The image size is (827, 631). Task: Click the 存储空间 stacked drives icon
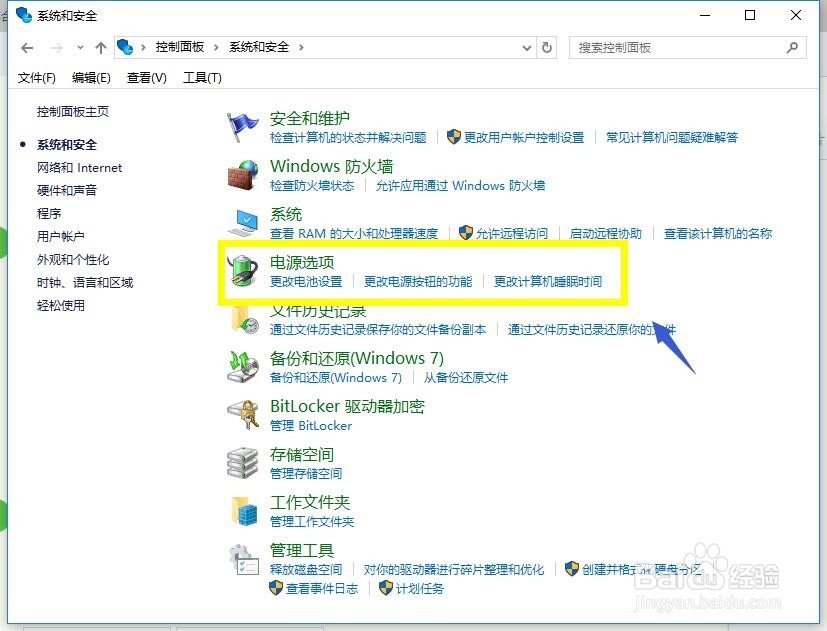[243, 463]
